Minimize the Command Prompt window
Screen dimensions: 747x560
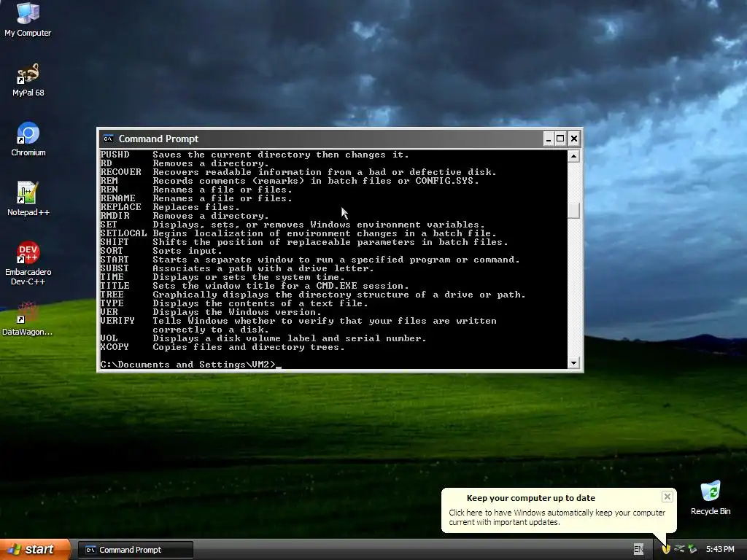(549, 139)
